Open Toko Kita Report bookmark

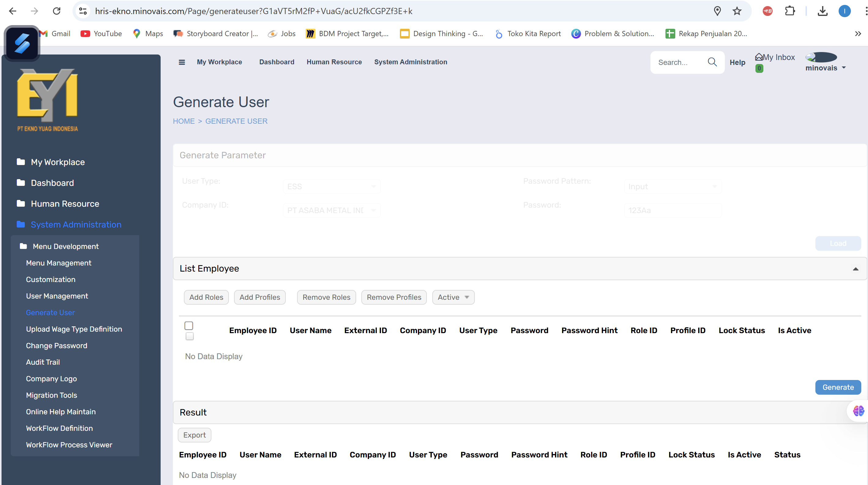click(x=528, y=34)
